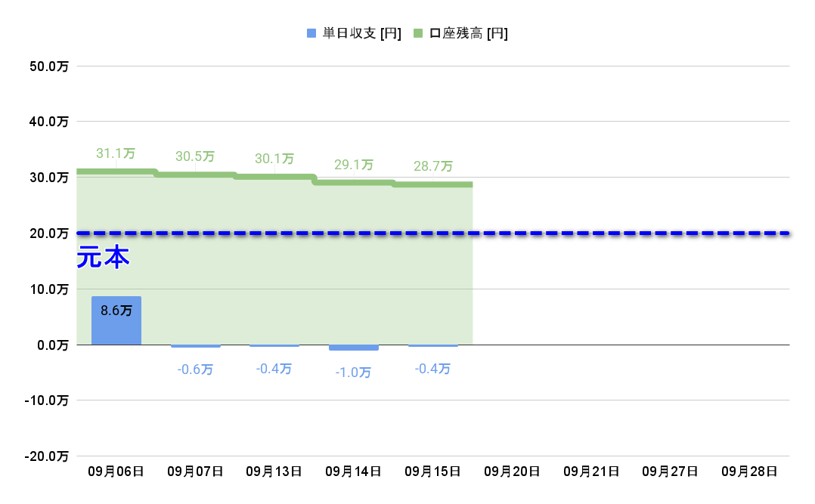Click the green 口座残高 legend swatch
Image resolution: width=815 pixels, height=504 pixels.
[x=419, y=33]
